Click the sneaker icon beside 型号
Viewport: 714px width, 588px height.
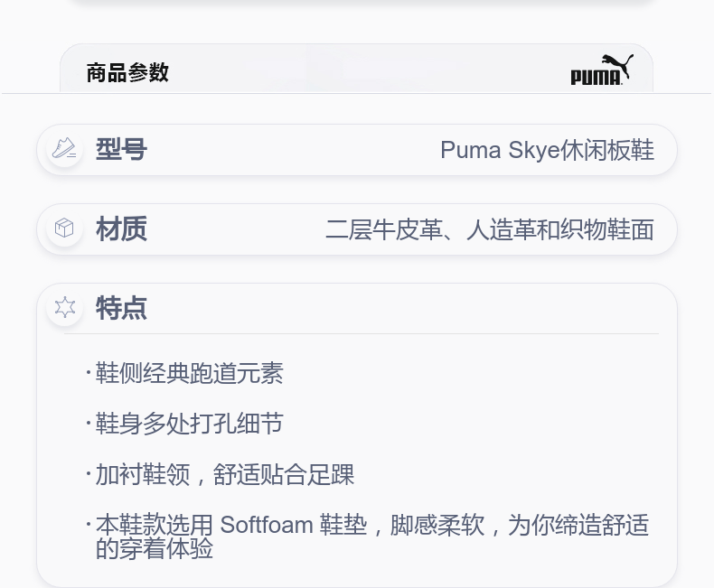[x=64, y=149]
